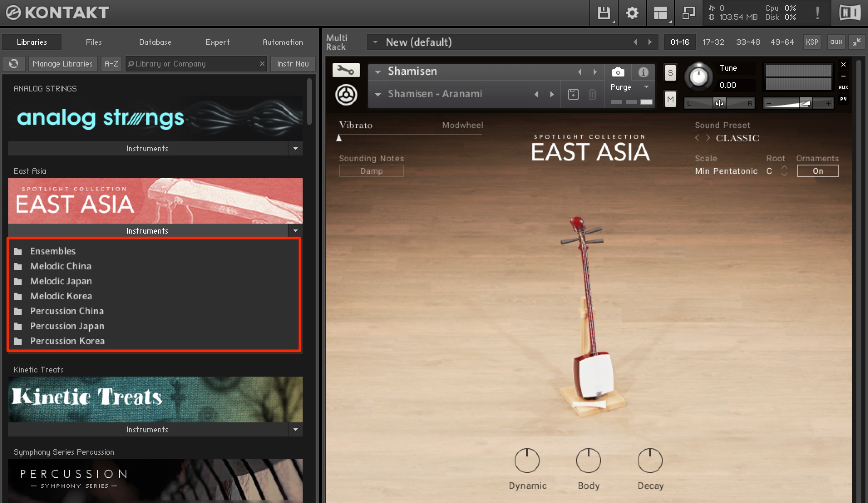
Task: Switch to rack page 17-32
Action: click(x=713, y=42)
